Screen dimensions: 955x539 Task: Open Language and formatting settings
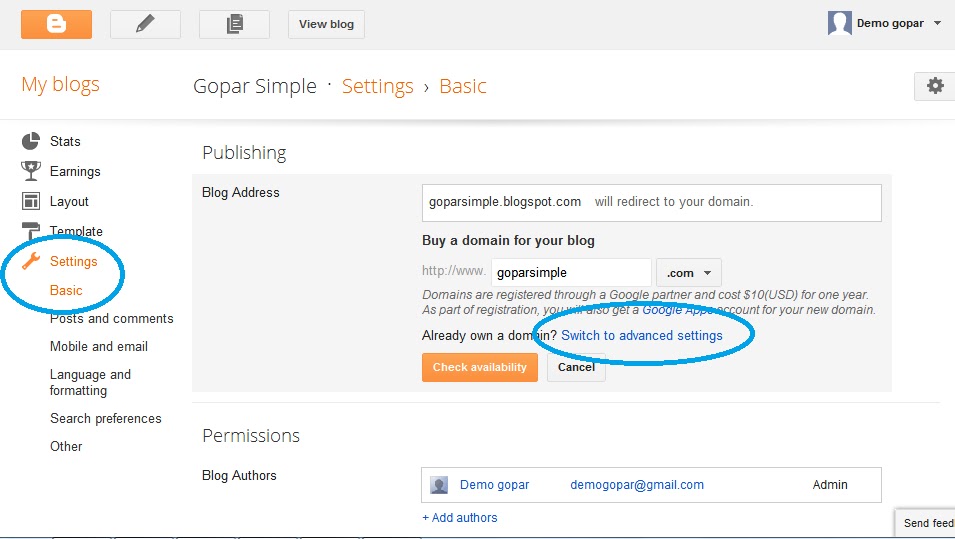coord(90,382)
